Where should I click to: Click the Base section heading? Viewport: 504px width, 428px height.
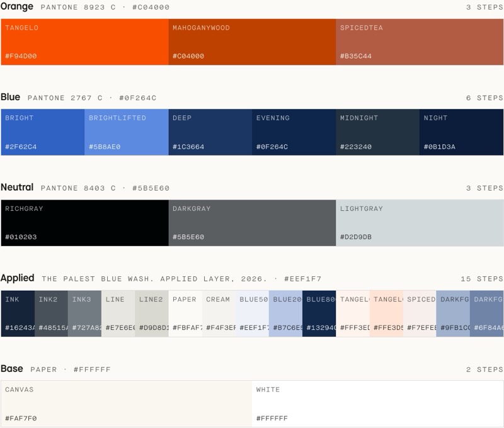pos(12,369)
